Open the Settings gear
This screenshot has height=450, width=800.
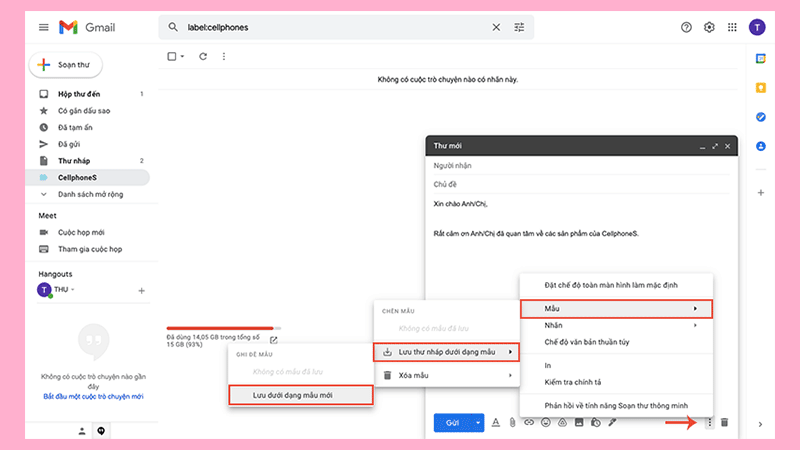pos(710,27)
